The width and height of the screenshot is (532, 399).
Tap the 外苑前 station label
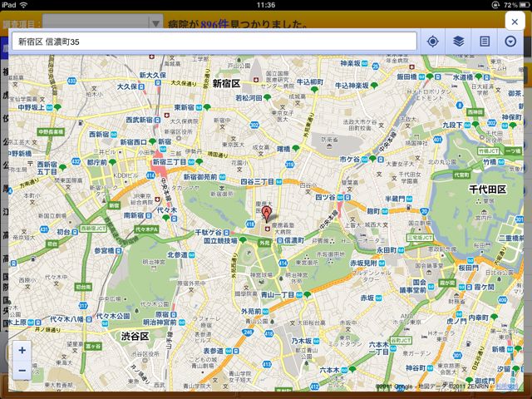point(251,311)
